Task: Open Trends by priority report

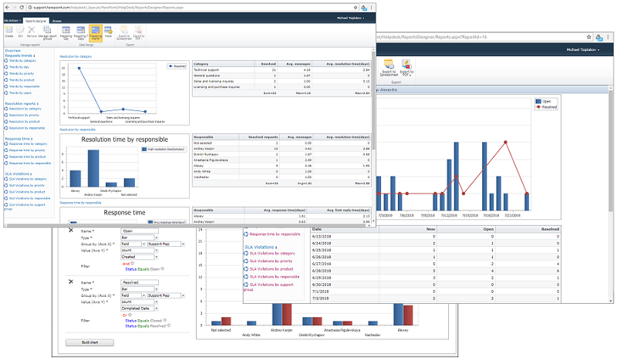Action: [x=22, y=73]
